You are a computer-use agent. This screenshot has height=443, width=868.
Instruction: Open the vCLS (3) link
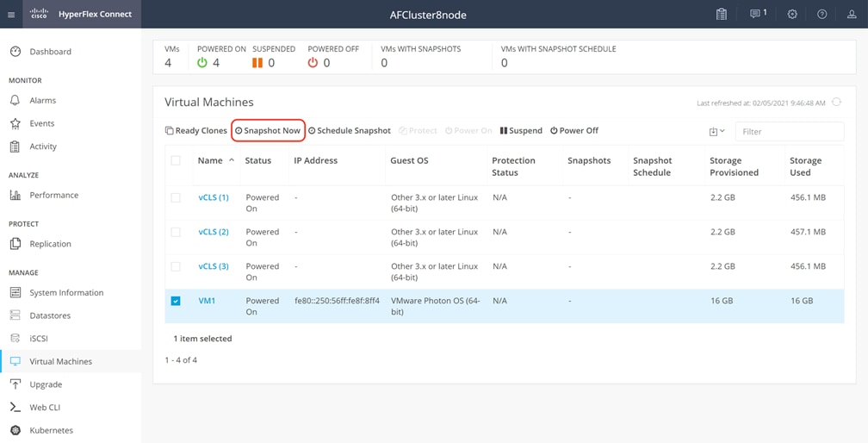point(214,265)
